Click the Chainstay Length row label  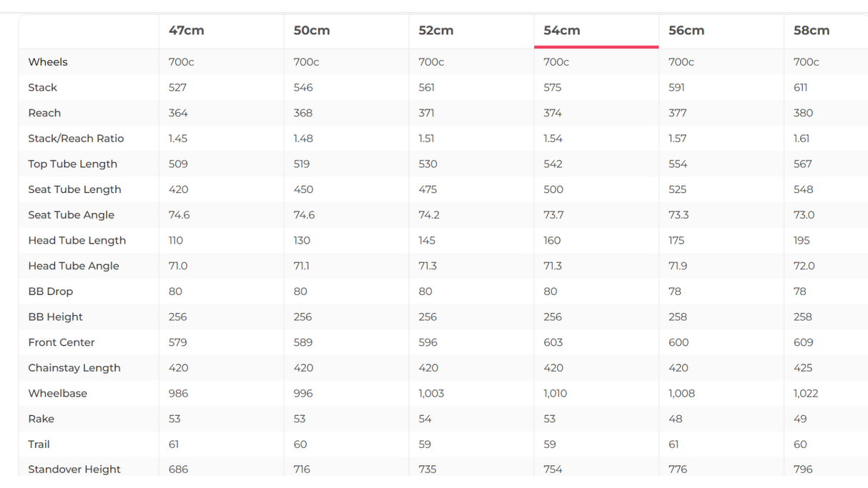coord(74,368)
